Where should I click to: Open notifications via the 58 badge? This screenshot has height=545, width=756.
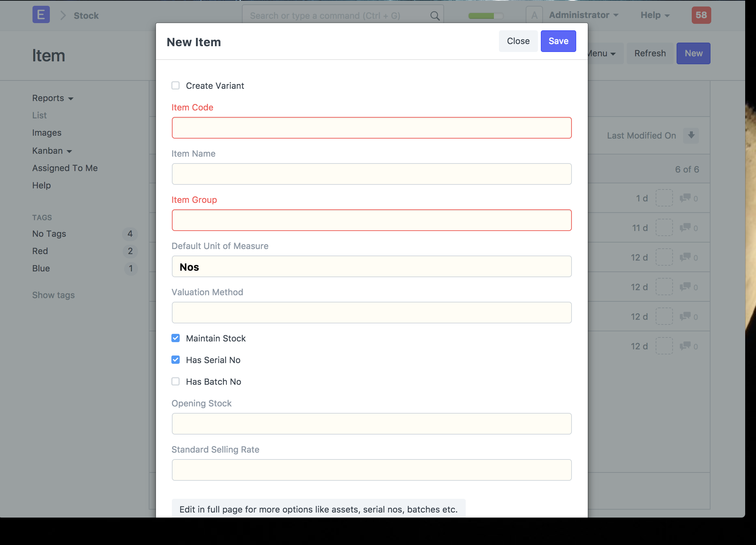(x=701, y=15)
